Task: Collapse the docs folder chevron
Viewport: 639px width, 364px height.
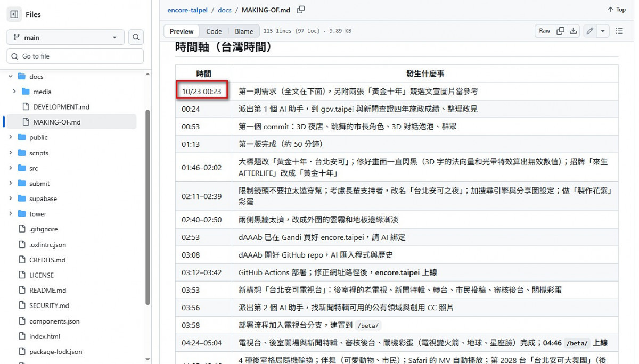Action: click(x=10, y=77)
